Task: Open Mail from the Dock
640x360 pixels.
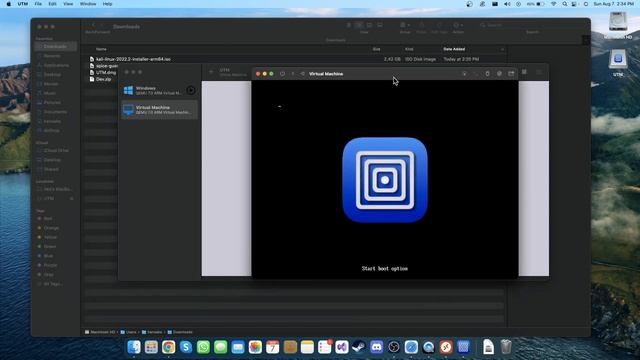Action: 238,347
